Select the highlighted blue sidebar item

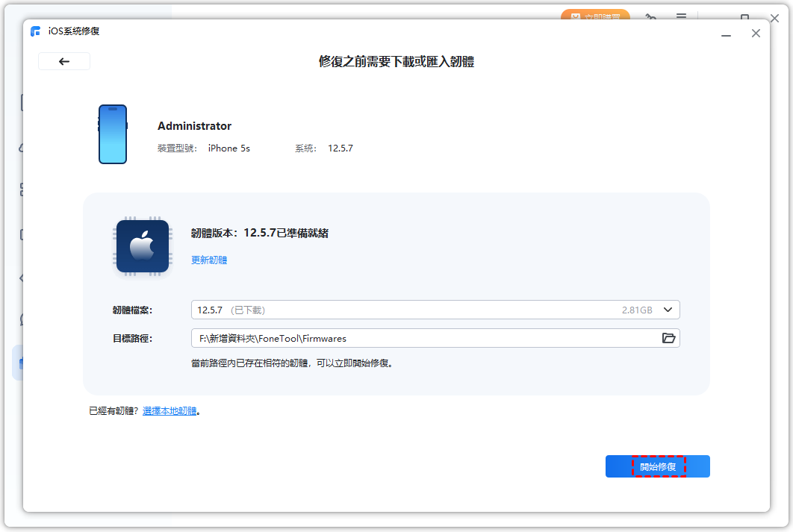point(18,363)
